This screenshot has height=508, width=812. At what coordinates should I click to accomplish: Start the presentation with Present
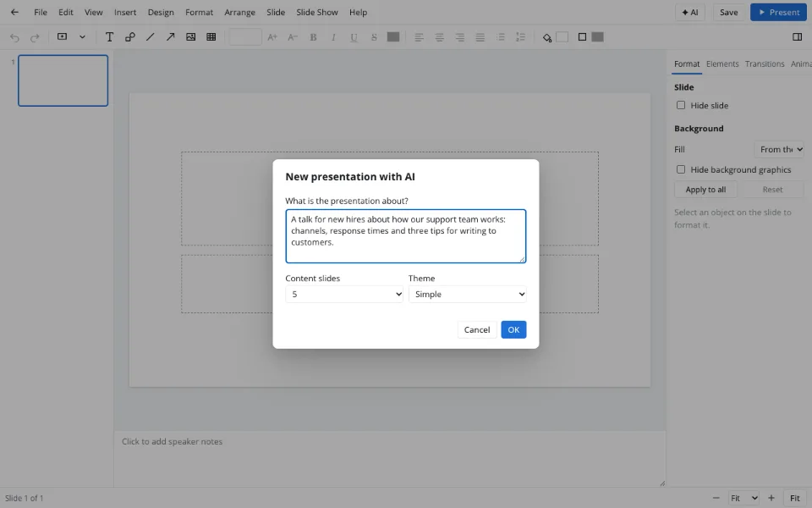pyautogui.click(x=778, y=12)
